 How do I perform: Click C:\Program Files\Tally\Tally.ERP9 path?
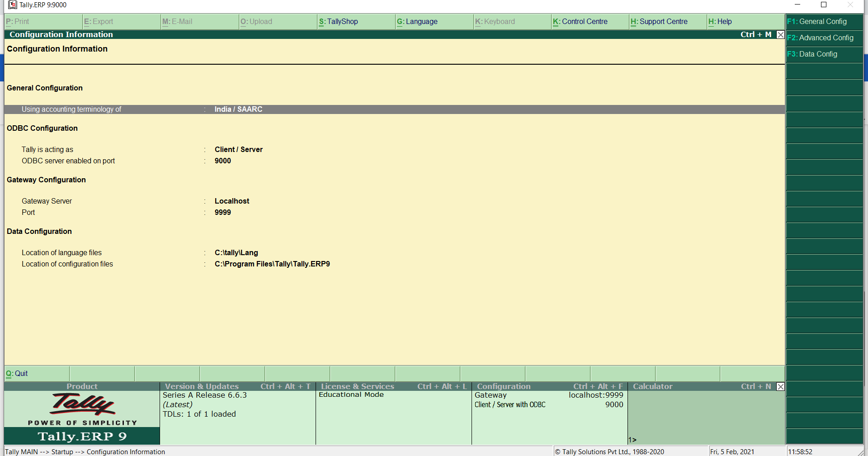[x=272, y=264]
